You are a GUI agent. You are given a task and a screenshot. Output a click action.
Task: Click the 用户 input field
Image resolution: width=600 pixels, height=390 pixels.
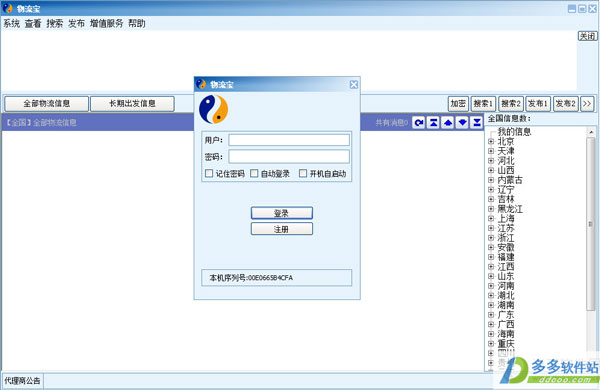tap(289, 140)
